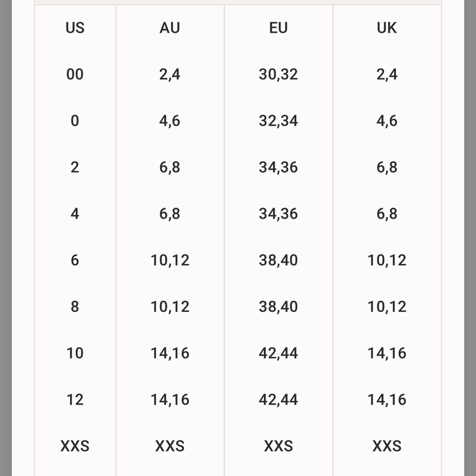
Task: Click US size 10 cell
Action: coord(75,353)
